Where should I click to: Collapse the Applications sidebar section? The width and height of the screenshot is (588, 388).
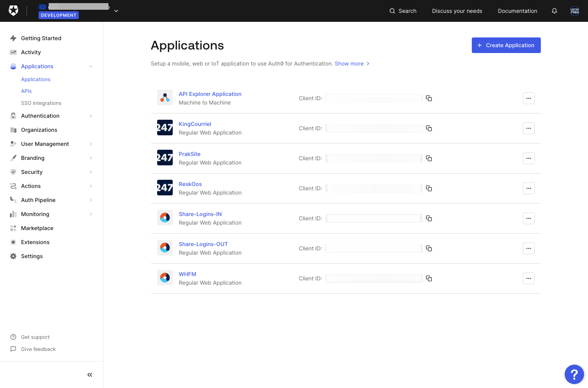pyautogui.click(x=91, y=66)
